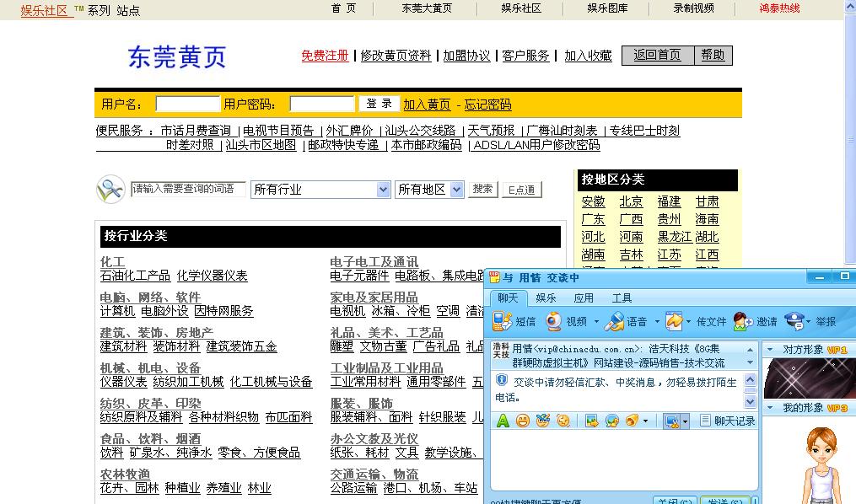Switch to the 应用 tab
The width and height of the screenshot is (856, 504).
click(584, 298)
